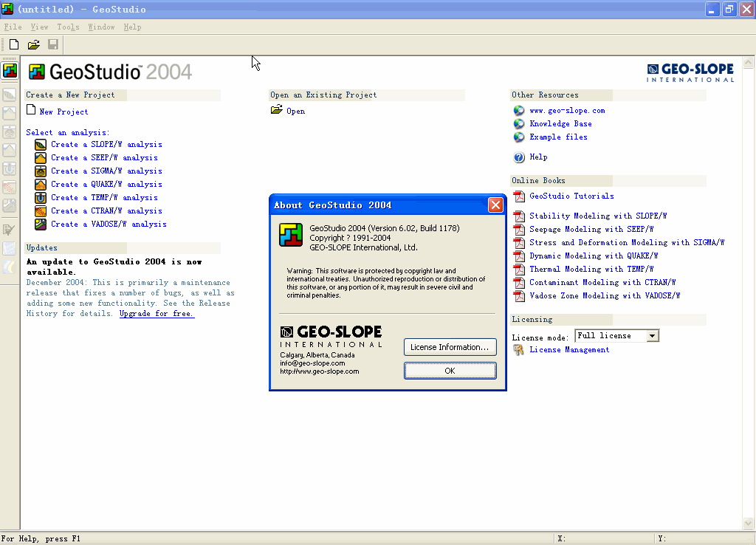Image resolution: width=756 pixels, height=545 pixels.
Task: Open Stress and Deformation Modeling with SIGMA/W
Action: coord(627,243)
